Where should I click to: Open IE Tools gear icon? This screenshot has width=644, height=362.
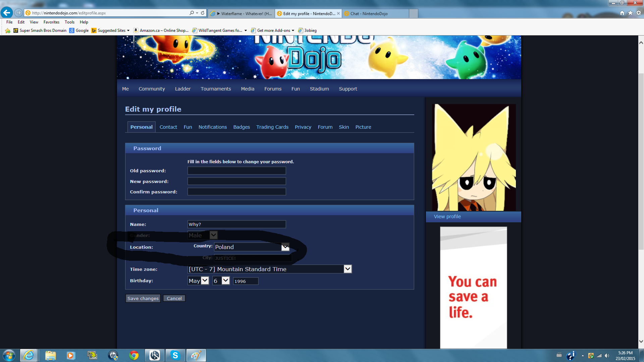tap(639, 13)
